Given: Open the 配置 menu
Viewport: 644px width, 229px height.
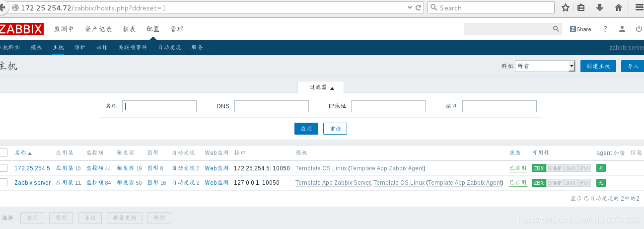Looking at the screenshot, I should (153, 29).
